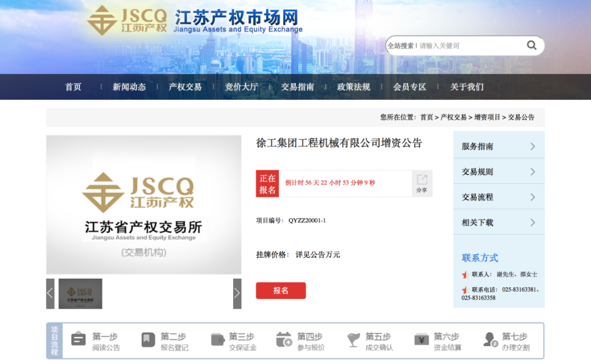Click the 参与报价 calendar icon
This screenshot has width=591, height=364.
coord(284,339)
